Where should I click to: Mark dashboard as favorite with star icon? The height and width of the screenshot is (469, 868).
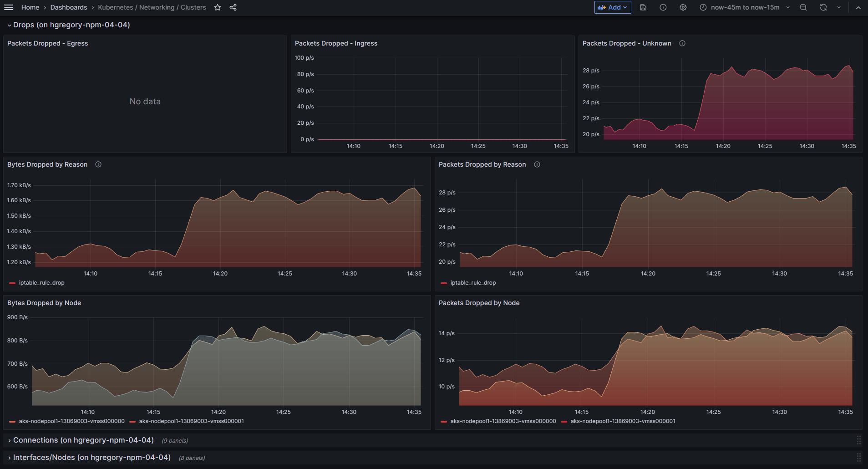click(218, 7)
